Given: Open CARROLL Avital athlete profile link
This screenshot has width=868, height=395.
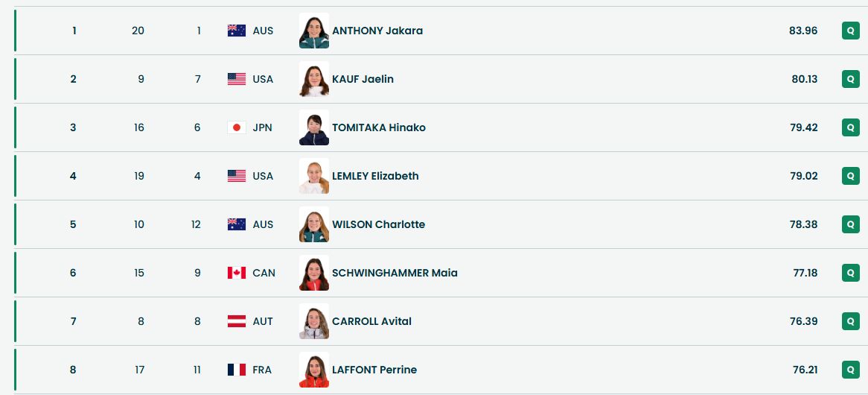Looking at the screenshot, I should [371, 321].
